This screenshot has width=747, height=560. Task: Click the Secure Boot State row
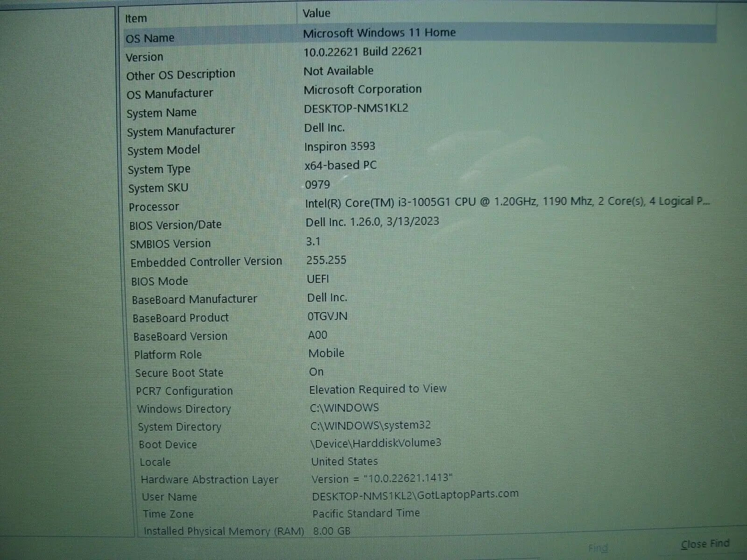click(179, 373)
